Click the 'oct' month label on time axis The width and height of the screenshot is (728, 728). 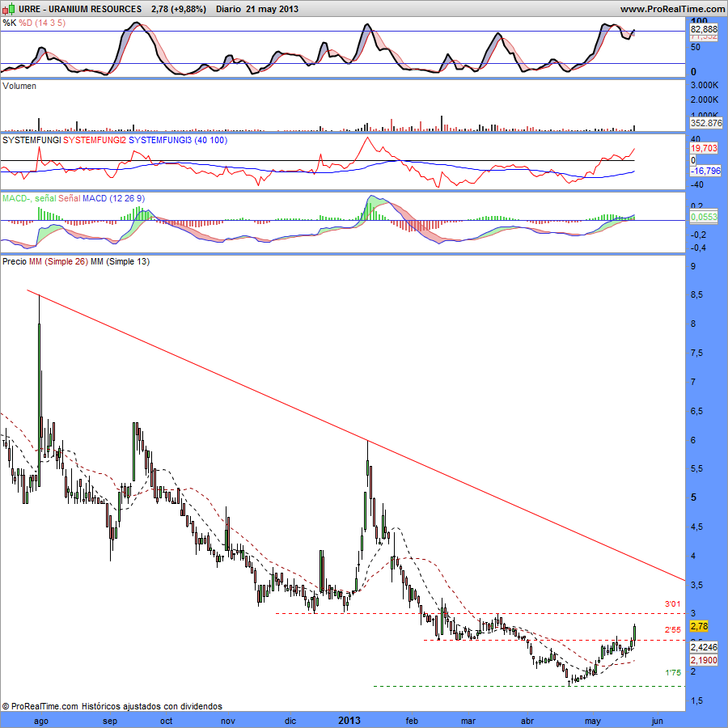166,721
